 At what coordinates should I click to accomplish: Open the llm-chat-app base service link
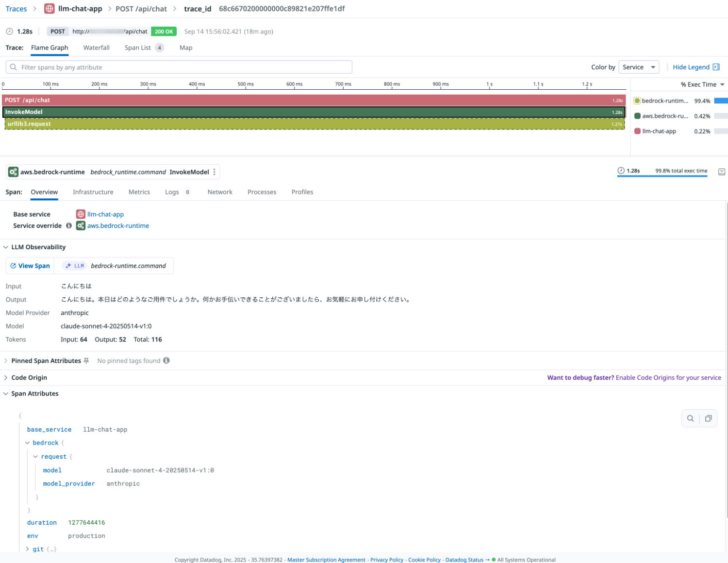[x=105, y=214]
